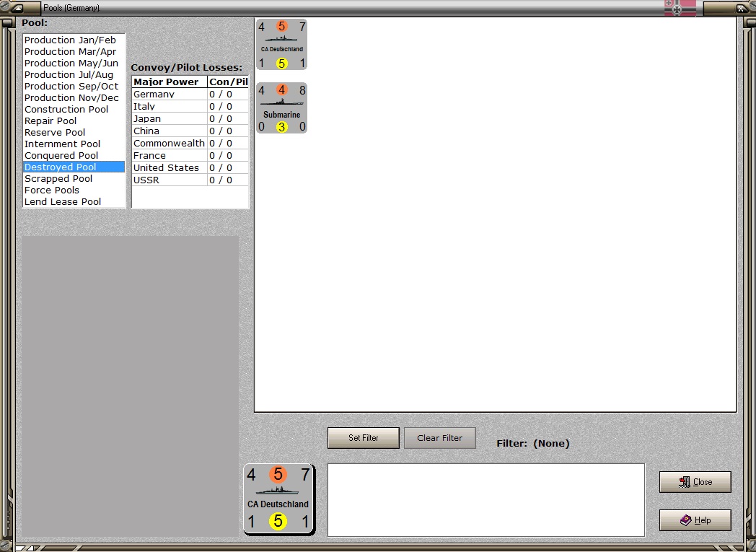Image resolution: width=756 pixels, height=552 pixels.
Task: Select the Submarine unit counter
Action: [281, 108]
